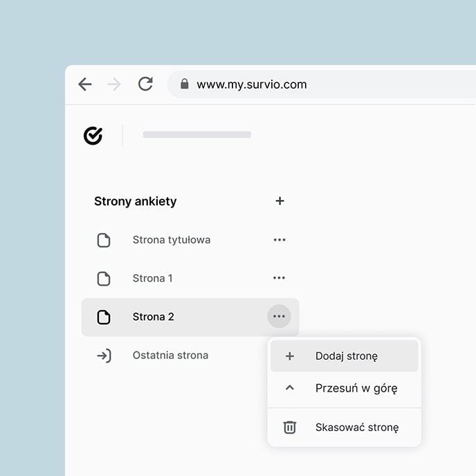Click the padlock icon in address bar

coord(184,84)
